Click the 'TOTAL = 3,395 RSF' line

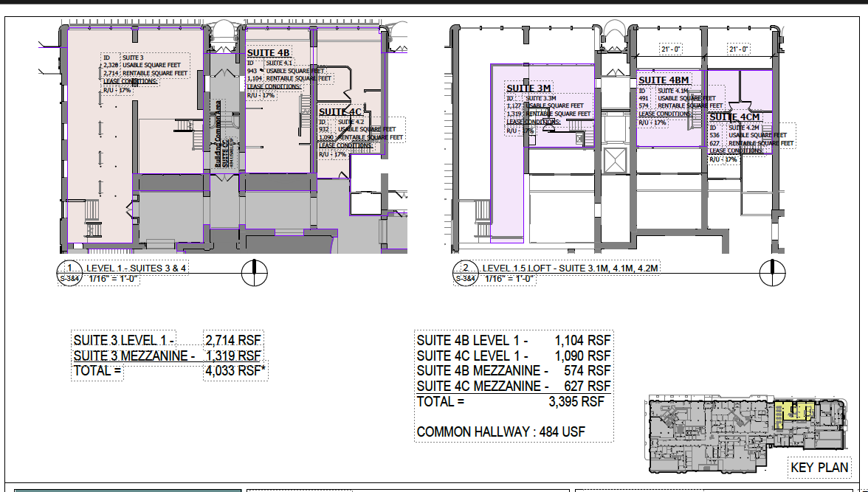511,402
